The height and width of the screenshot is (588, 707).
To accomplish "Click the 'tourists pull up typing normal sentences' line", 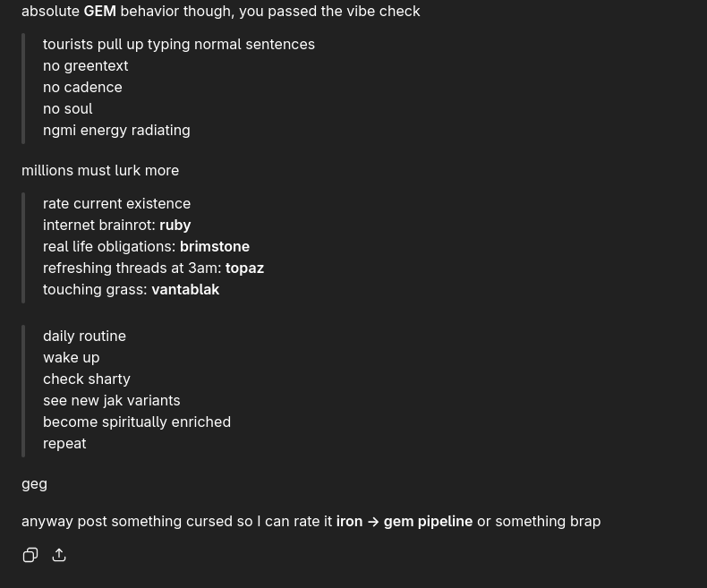I will [x=179, y=44].
